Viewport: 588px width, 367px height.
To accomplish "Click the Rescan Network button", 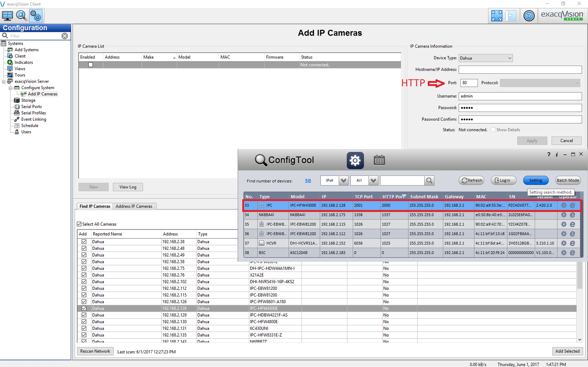I will (x=95, y=351).
